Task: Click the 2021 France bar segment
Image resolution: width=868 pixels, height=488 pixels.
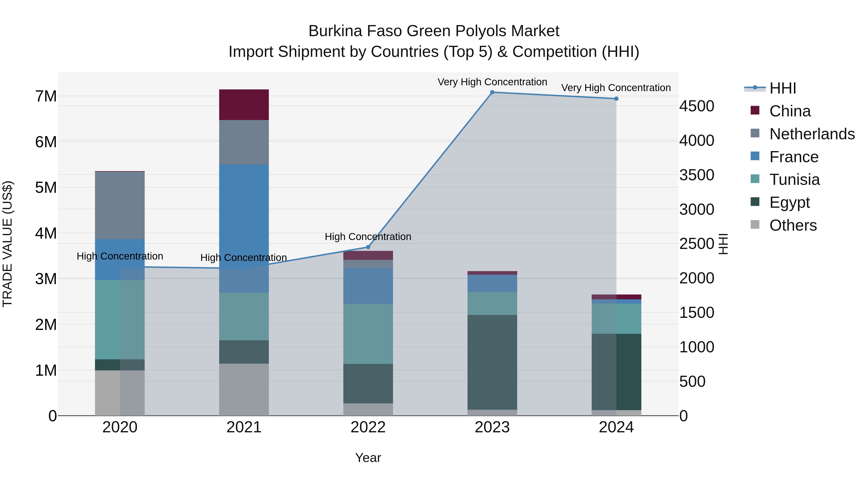Action: coord(244,229)
